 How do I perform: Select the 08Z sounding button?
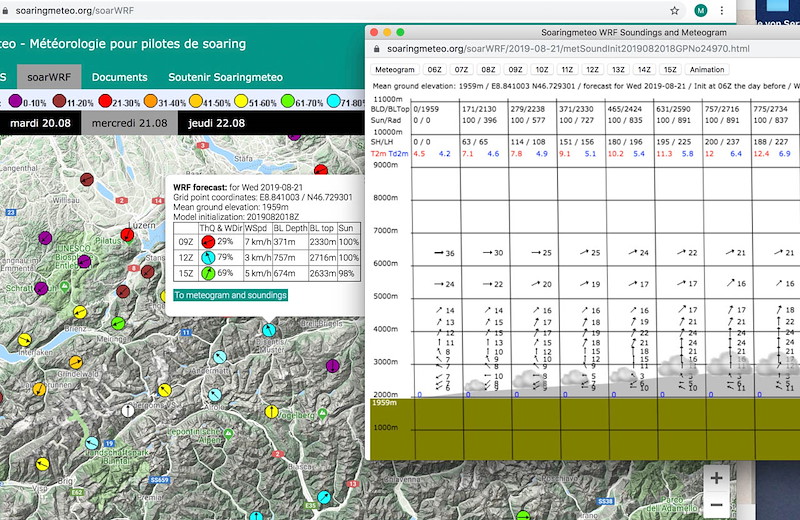click(488, 69)
